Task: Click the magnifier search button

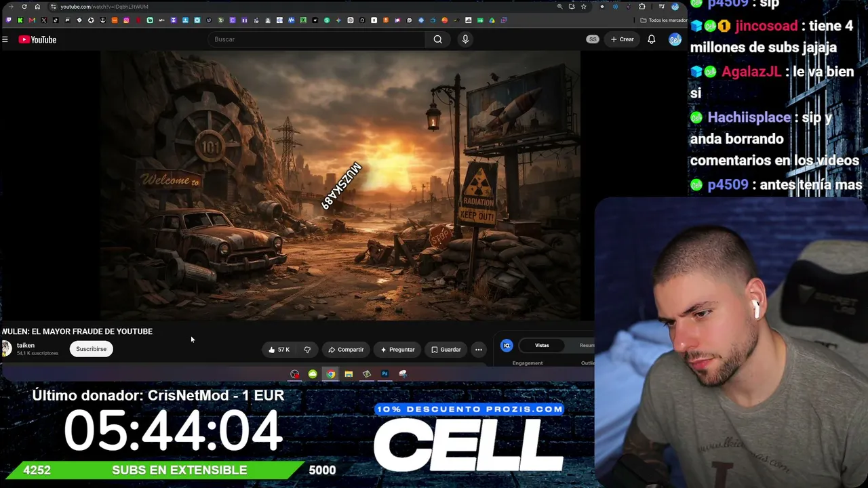Action: pyautogui.click(x=438, y=39)
